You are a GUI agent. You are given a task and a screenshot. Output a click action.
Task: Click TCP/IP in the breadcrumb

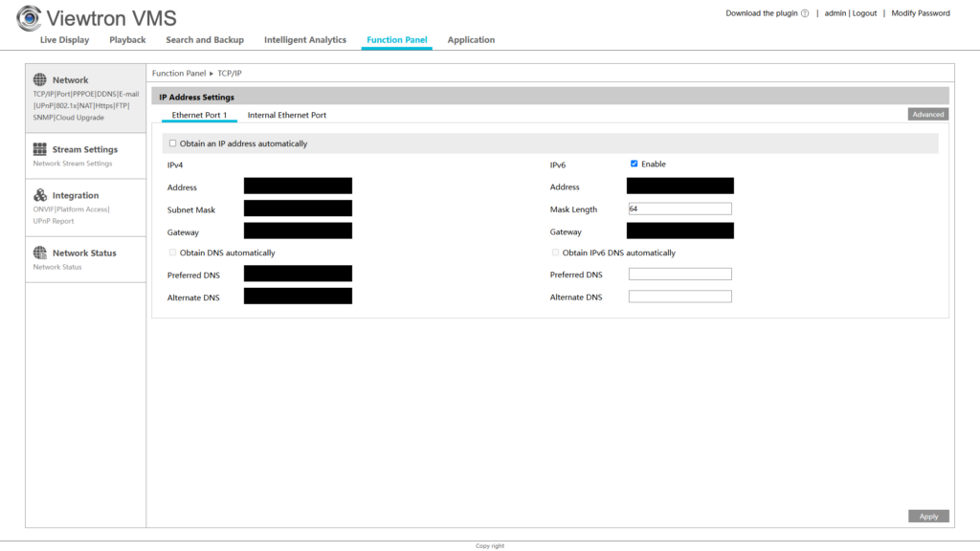230,73
